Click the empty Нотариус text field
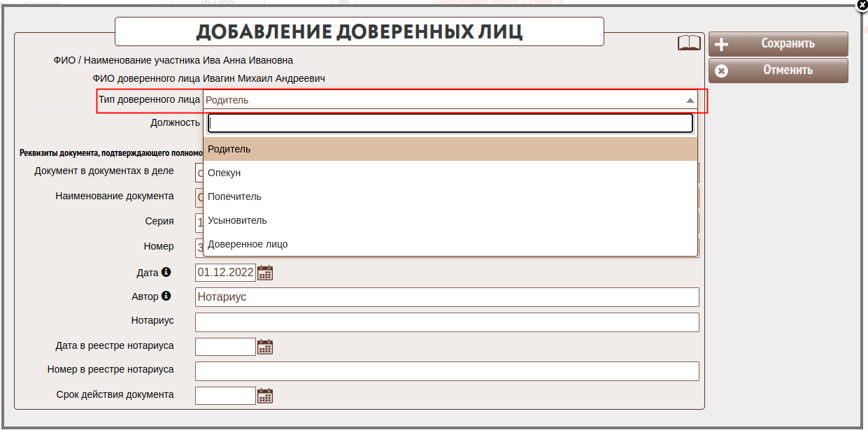This screenshot has height=430, width=868. click(446, 322)
